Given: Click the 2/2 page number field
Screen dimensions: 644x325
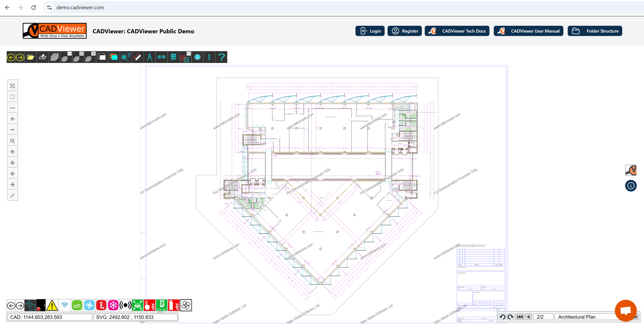Looking at the screenshot, I should click(x=543, y=317).
